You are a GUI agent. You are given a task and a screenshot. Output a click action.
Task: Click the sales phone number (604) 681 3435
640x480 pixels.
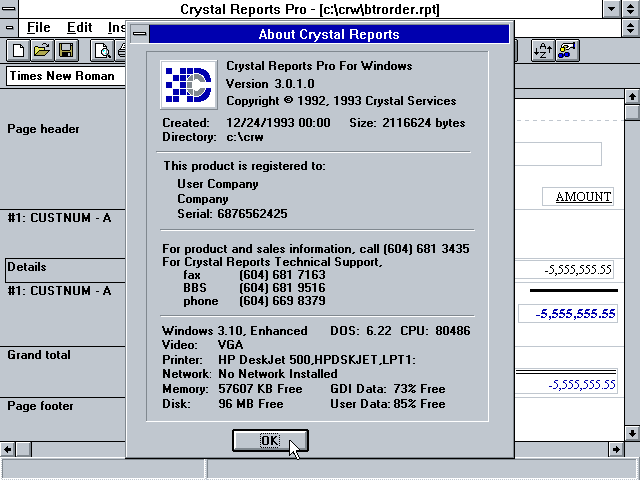(x=426, y=249)
